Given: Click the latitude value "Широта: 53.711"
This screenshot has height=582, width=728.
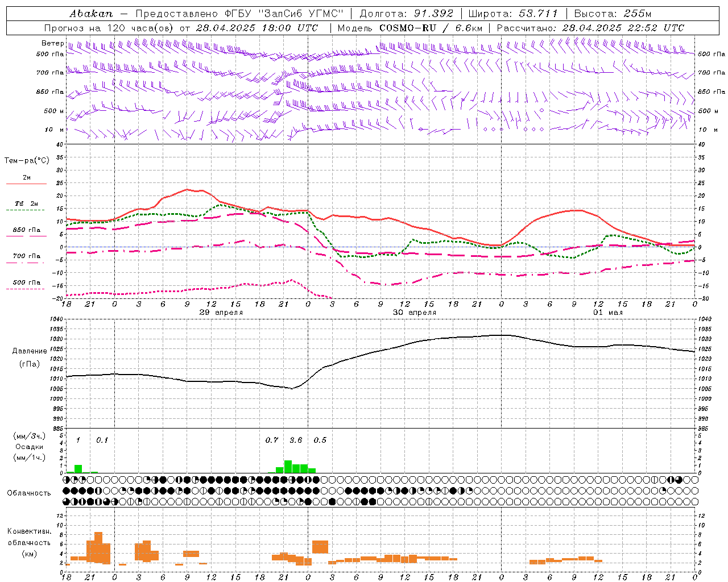Looking at the screenshot, I should [513, 14].
